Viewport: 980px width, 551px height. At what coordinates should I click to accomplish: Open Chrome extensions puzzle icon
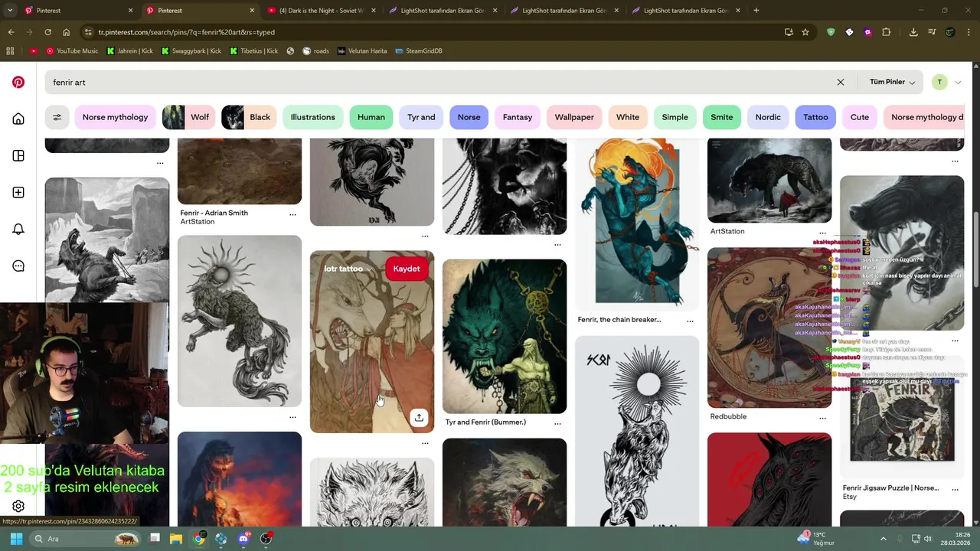point(886,32)
